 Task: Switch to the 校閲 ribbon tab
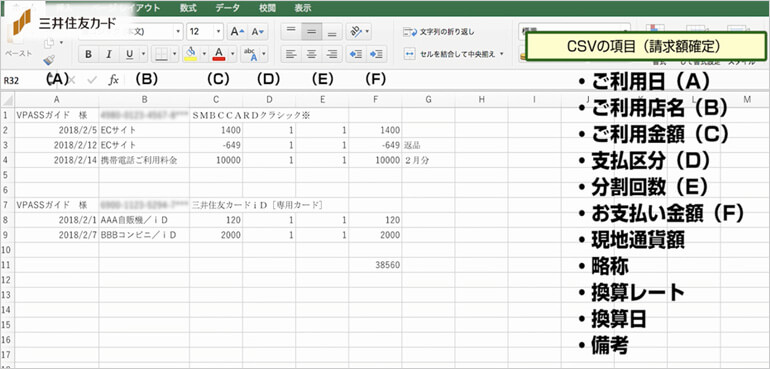tap(268, 8)
